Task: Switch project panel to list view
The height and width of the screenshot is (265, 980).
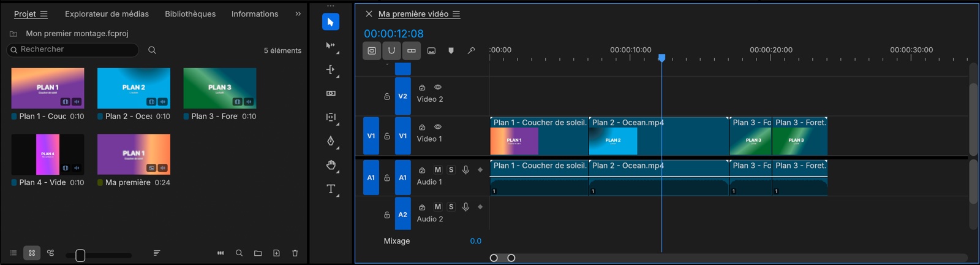Action: (x=13, y=253)
